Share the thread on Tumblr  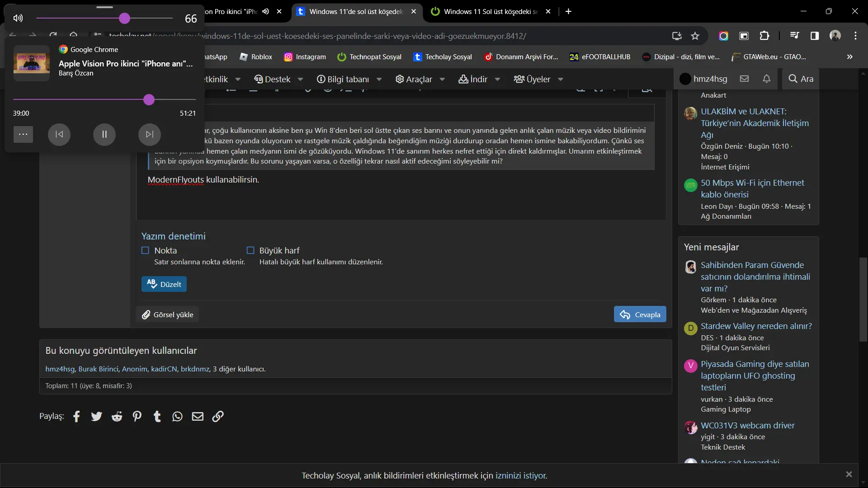157,416
